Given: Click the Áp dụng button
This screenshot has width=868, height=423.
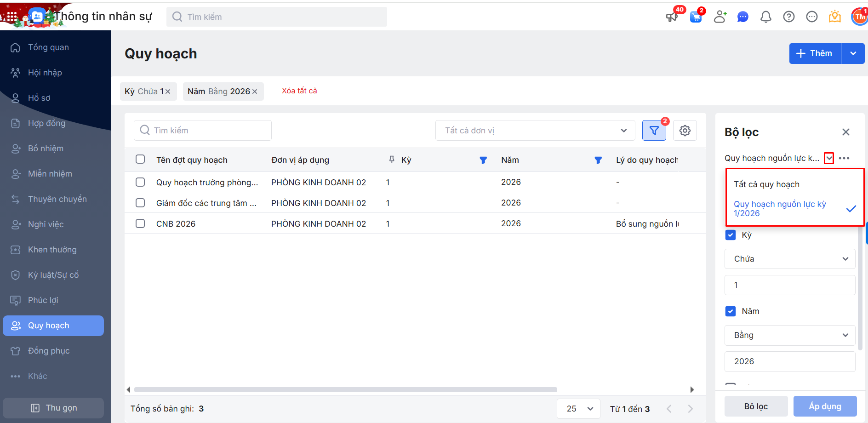Looking at the screenshot, I should click(825, 406).
